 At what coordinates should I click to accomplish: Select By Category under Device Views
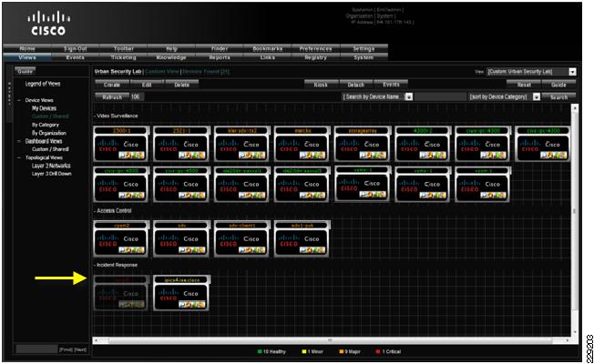pyautogui.click(x=46, y=125)
